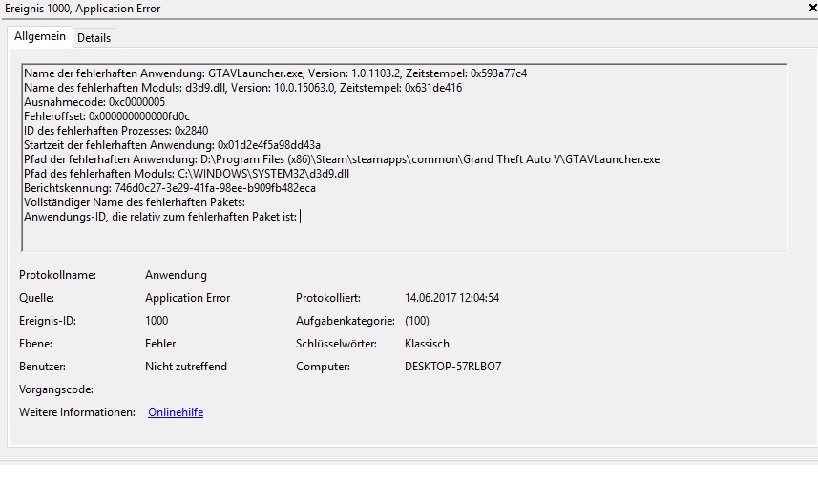
Task: Click the Protokollname value Anwendung
Action: click(176, 275)
